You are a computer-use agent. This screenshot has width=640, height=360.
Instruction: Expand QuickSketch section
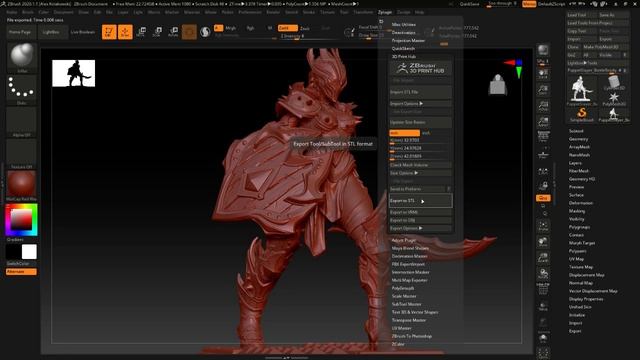403,48
